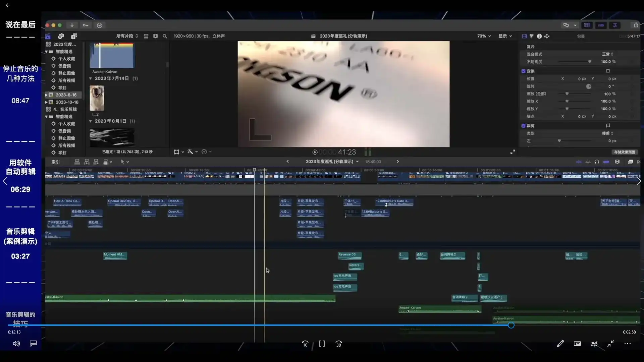Click the background tasks checkmark icon

pos(100,25)
